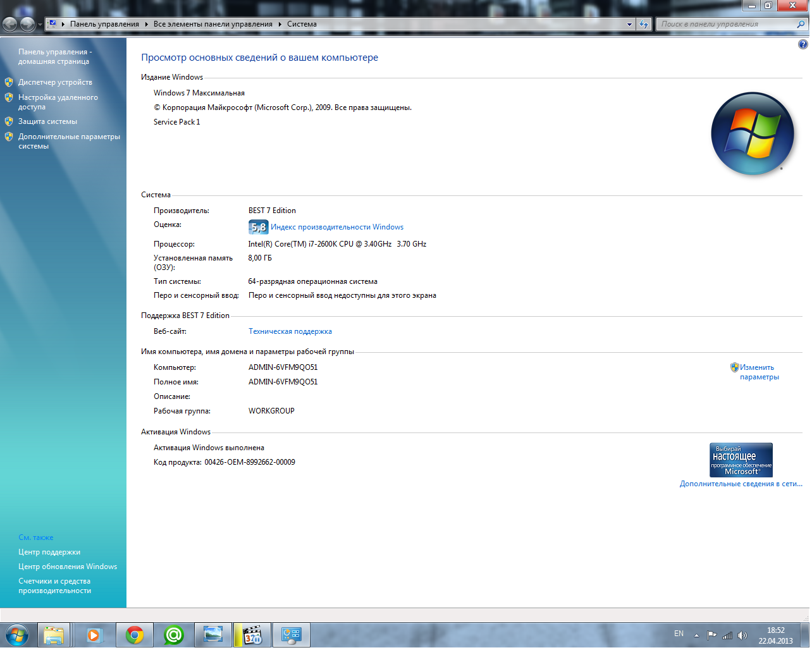
Task: Open recent pages dropdown next to Forward
Action: point(40,25)
